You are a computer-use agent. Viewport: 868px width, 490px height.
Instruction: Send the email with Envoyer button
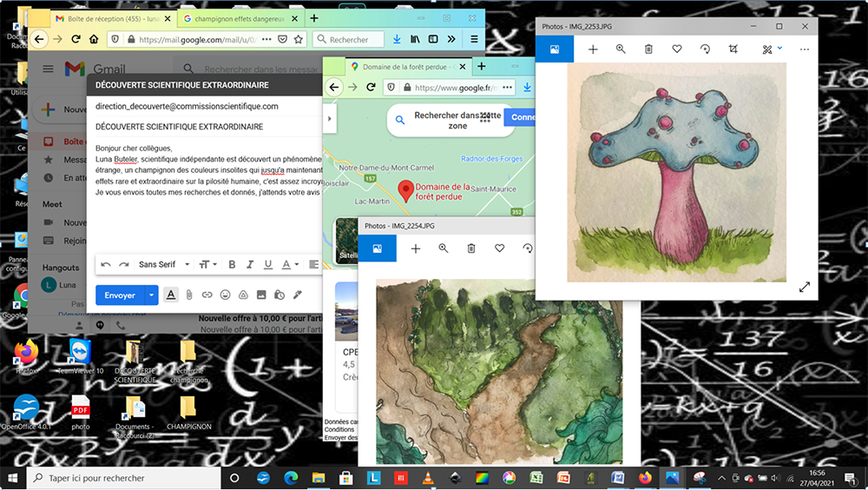(120, 295)
